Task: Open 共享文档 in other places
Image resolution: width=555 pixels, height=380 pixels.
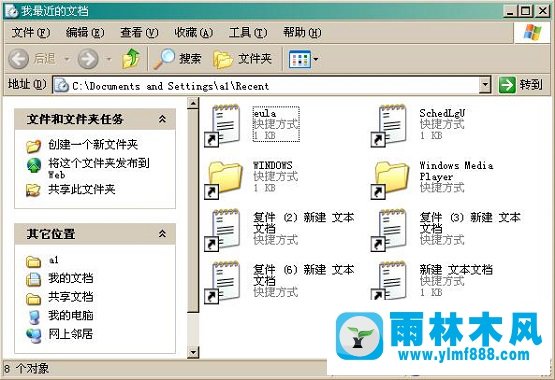Action: pyautogui.click(x=71, y=296)
